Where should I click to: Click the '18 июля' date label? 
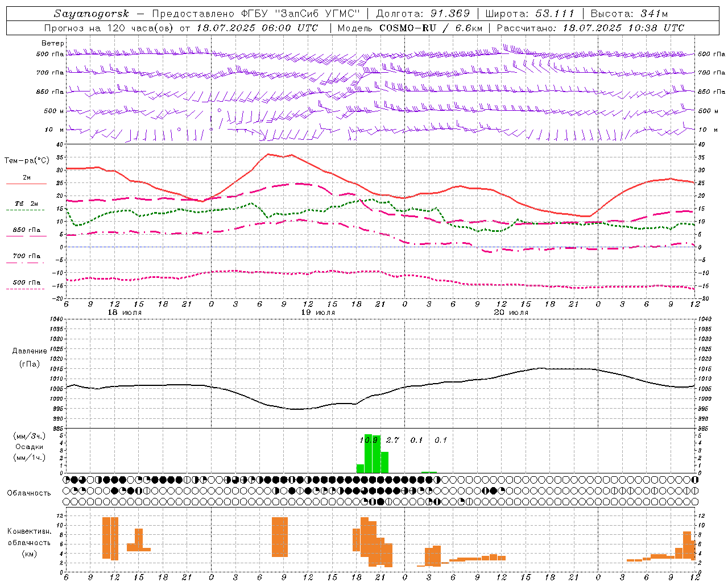tap(125, 313)
